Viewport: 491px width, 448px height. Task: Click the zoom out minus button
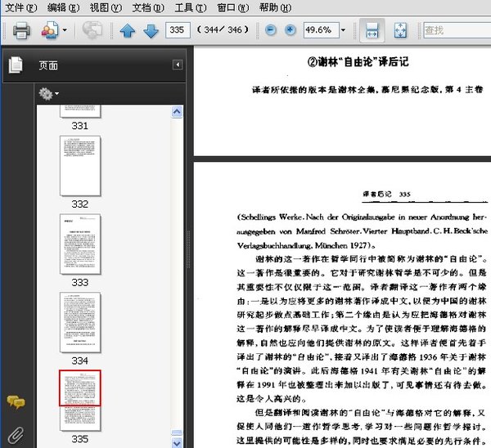272,30
